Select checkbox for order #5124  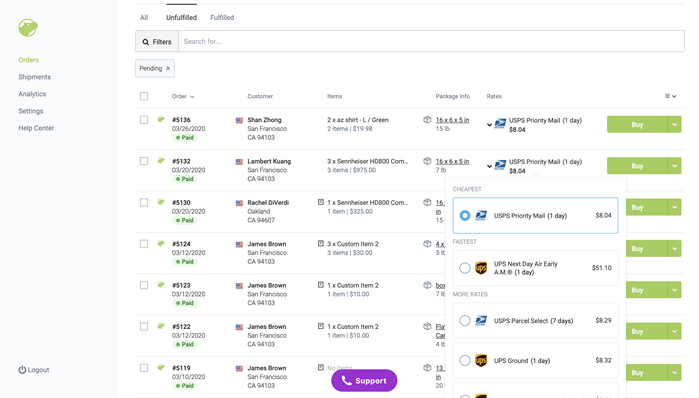144,244
